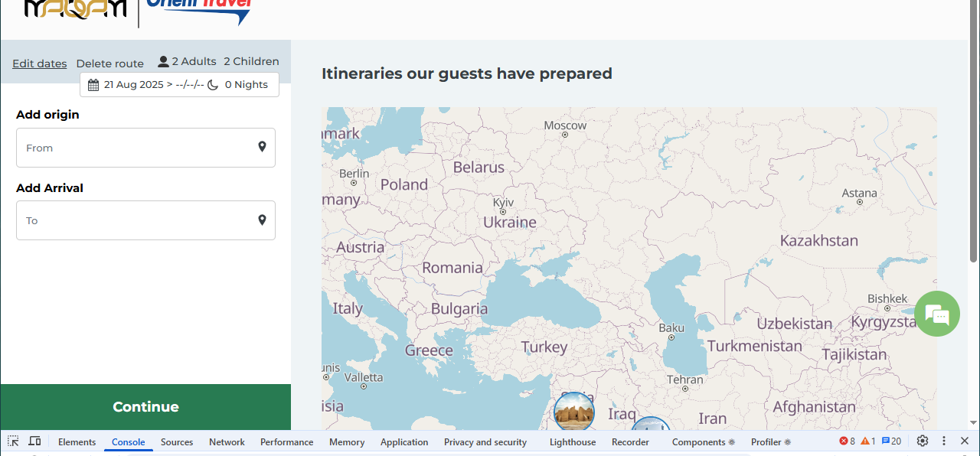This screenshot has width=980, height=456.
Task: Click the moon icon next to 0 Nights
Action: (x=213, y=85)
